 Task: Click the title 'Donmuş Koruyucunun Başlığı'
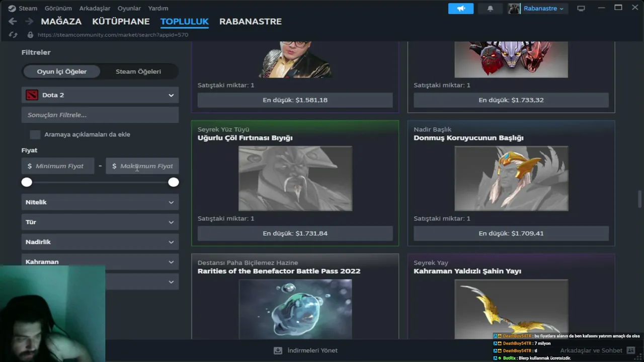[468, 138]
